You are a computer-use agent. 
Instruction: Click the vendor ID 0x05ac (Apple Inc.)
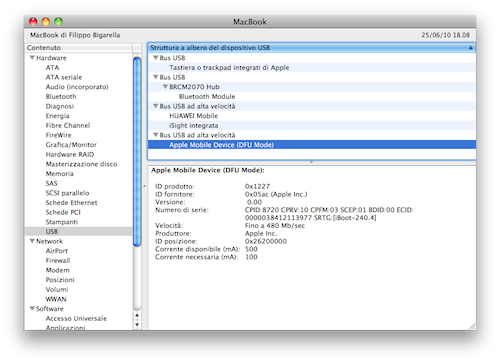click(276, 194)
